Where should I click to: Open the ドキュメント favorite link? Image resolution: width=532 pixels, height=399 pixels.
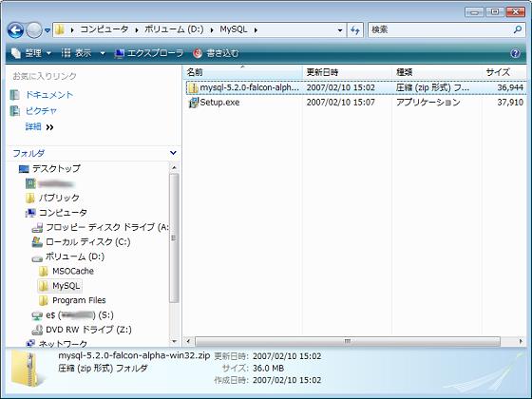[x=49, y=95]
